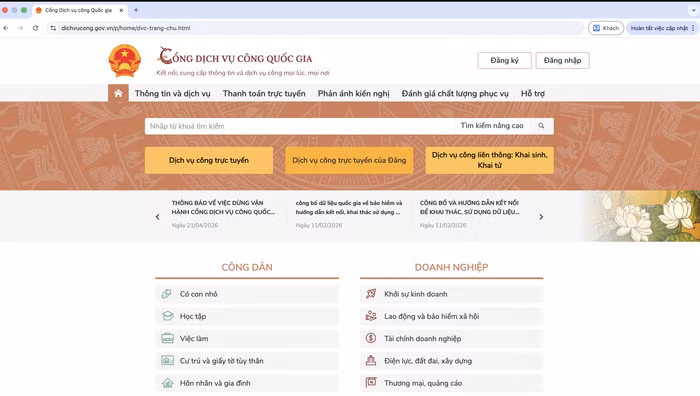Click the Việc làm briefcase icon
The image size is (700, 396).
[167, 338]
